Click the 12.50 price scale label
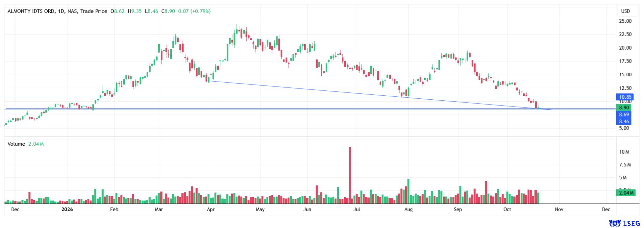 point(625,88)
